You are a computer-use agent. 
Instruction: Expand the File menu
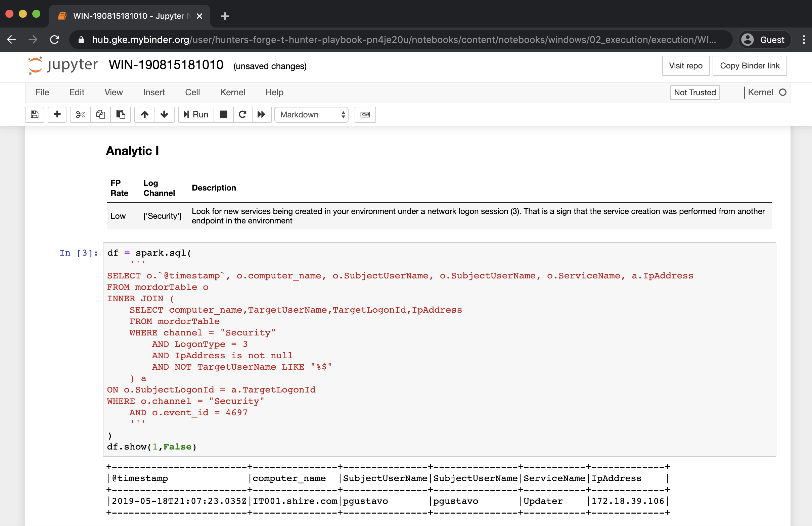42,92
